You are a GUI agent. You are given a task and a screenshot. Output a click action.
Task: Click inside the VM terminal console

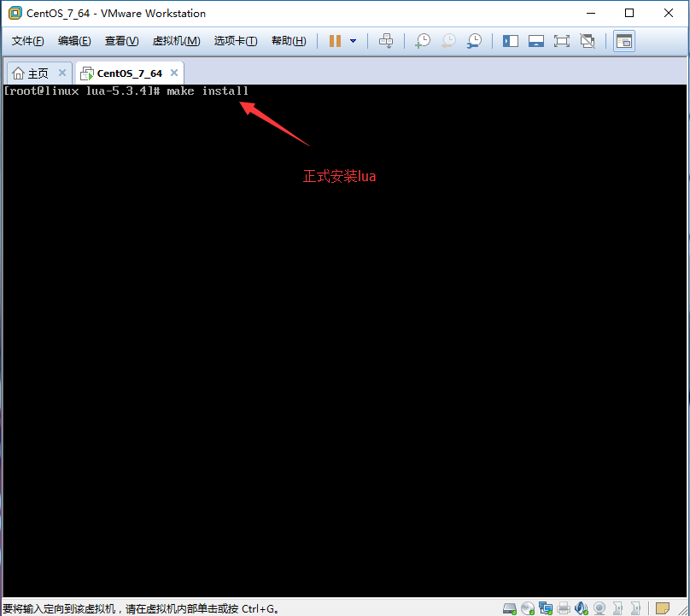click(344, 341)
